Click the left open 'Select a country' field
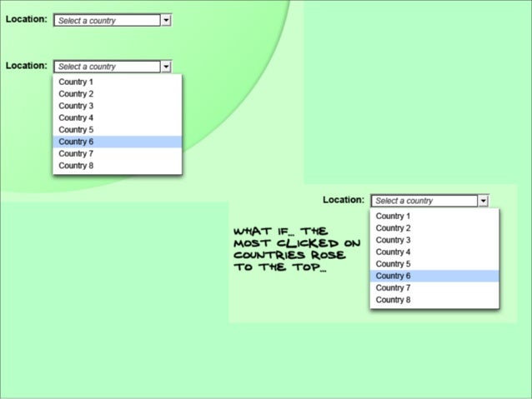Screen dimensions: 532x399 (107, 67)
